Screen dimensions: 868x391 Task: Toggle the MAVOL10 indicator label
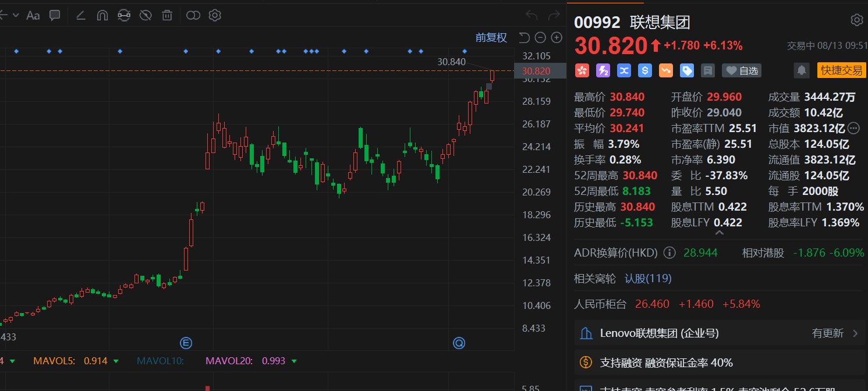tap(160, 361)
